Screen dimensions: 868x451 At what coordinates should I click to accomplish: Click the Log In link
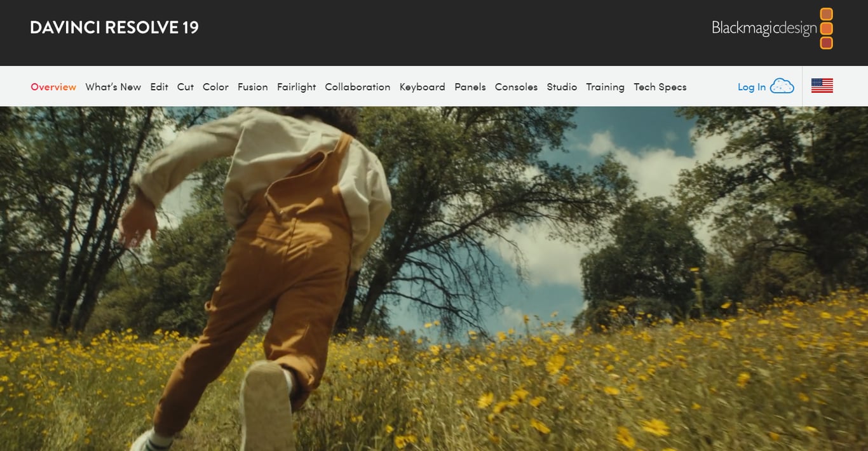pyautogui.click(x=750, y=86)
